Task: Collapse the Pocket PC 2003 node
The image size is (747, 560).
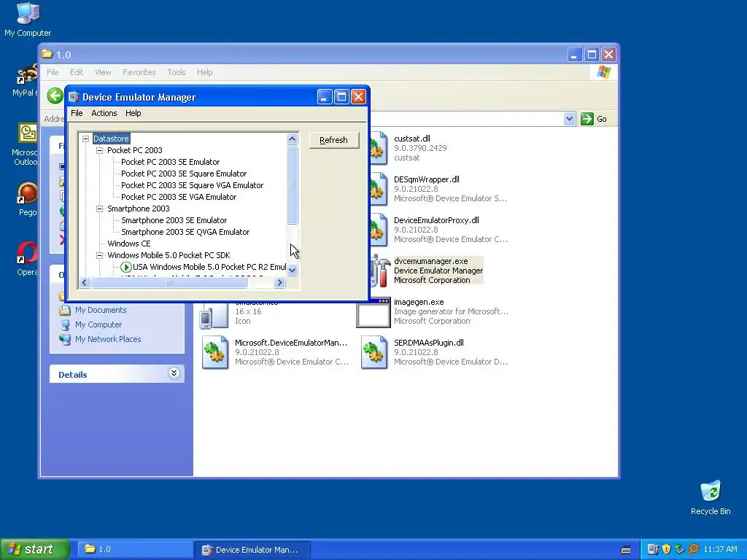Action: tap(99, 150)
